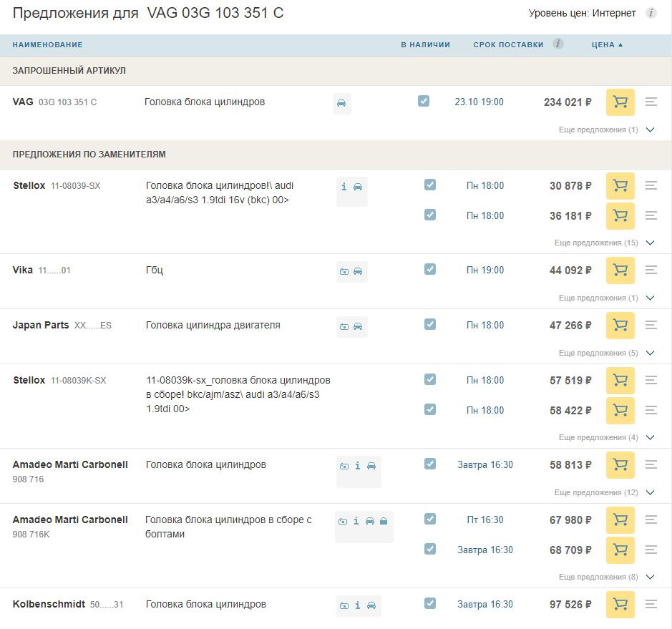This screenshot has height=629, width=672.
Task: Toggle availability checkbox for Stellox 57 519 ₽
Action: pyautogui.click(x=430, y=379)
